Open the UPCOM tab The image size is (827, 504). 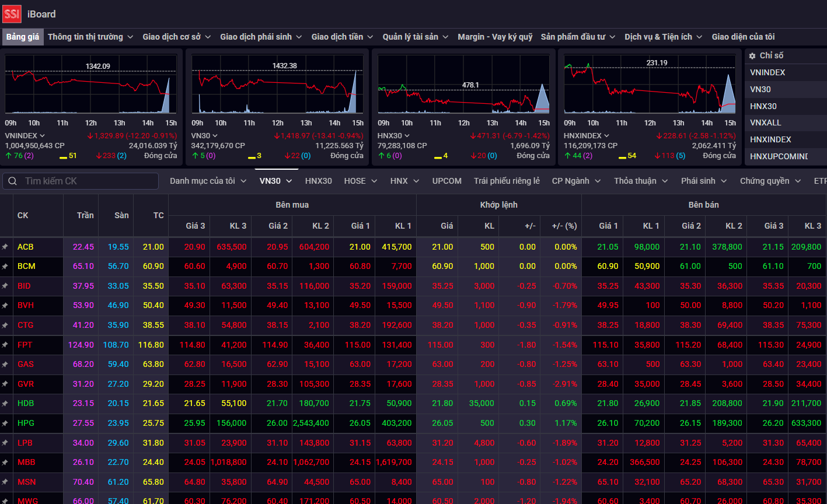447,181
